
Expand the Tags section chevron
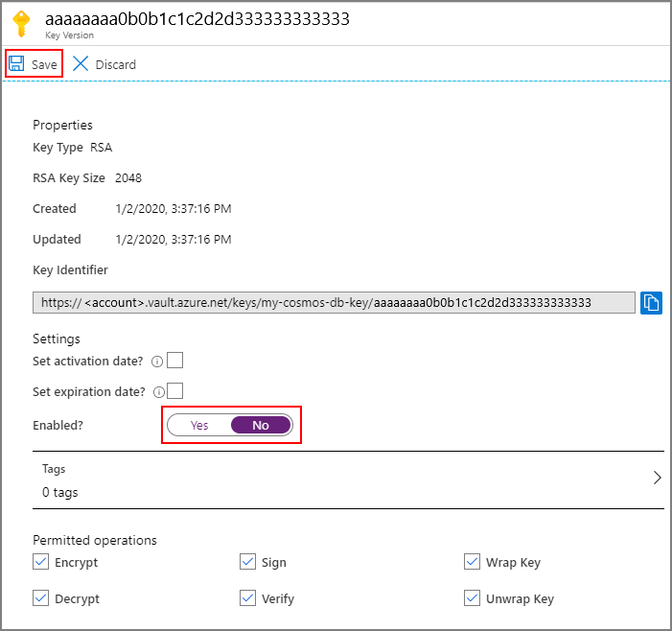(x=657, y=478)
